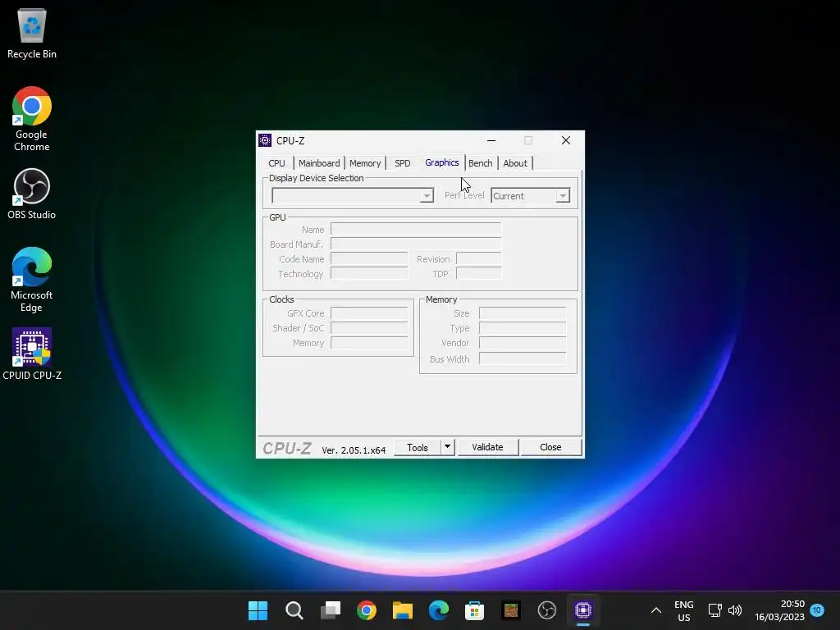Show hidden system tray icons
The height and width of the screenshot is (630, 840).
(x=655, y=610)
